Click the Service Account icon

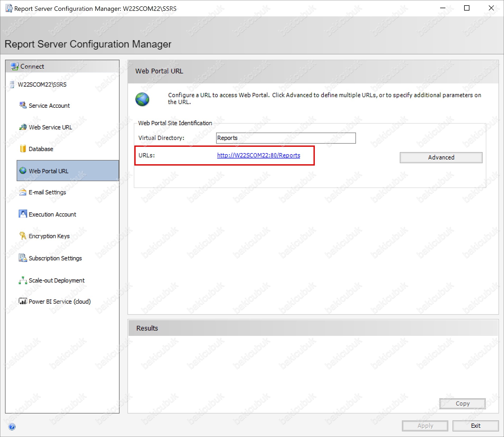(23, 105)
